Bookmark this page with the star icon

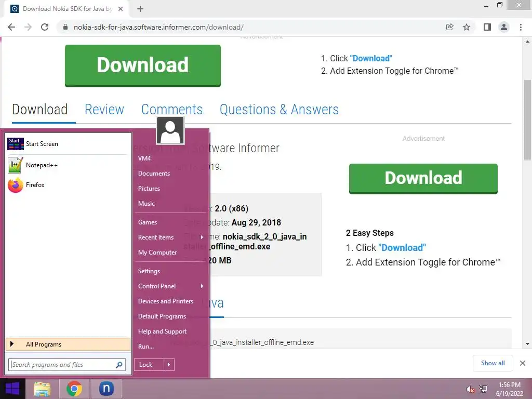(467, 27)
